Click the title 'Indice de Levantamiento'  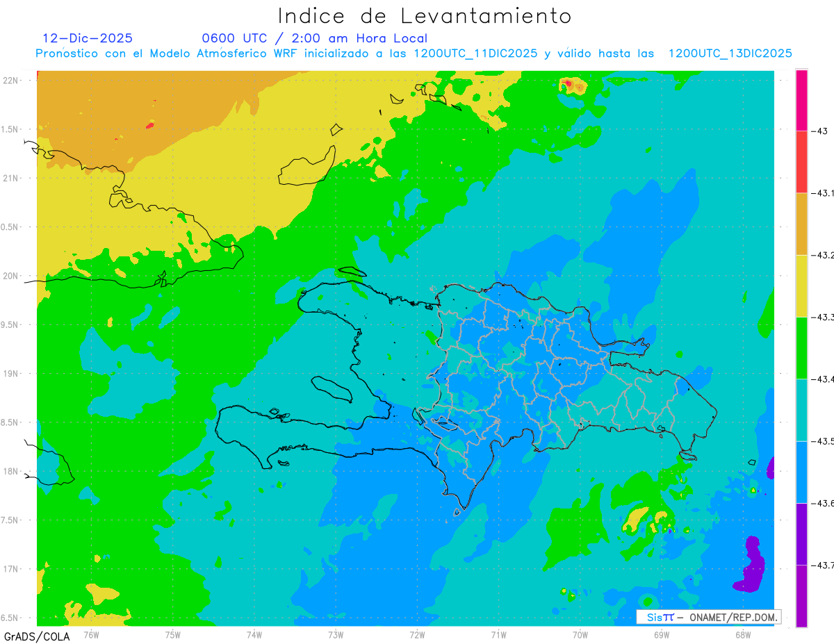pos(425,16)
